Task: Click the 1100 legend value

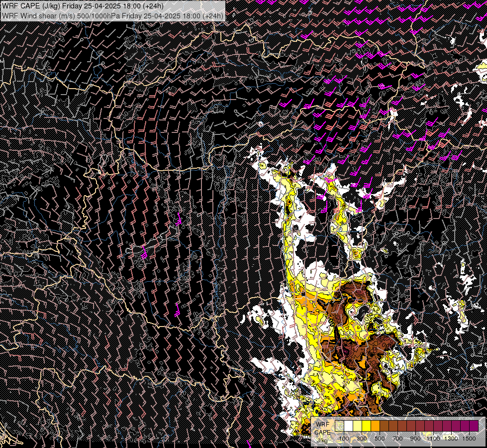Action: (x=433, y=439)
